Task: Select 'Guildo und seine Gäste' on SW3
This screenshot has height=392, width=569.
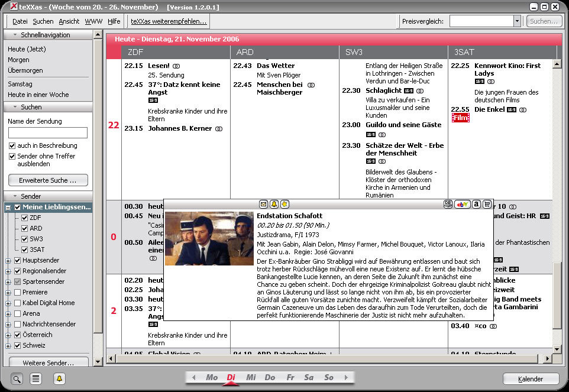Action: click(x=403, y=125)
